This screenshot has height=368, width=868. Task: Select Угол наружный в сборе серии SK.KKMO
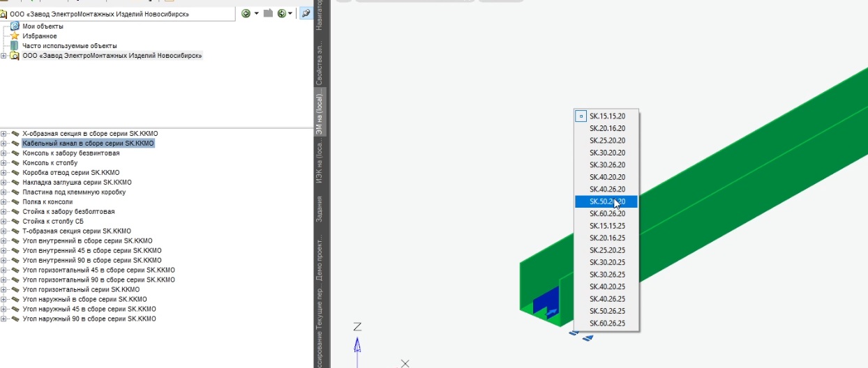point(84,299)
